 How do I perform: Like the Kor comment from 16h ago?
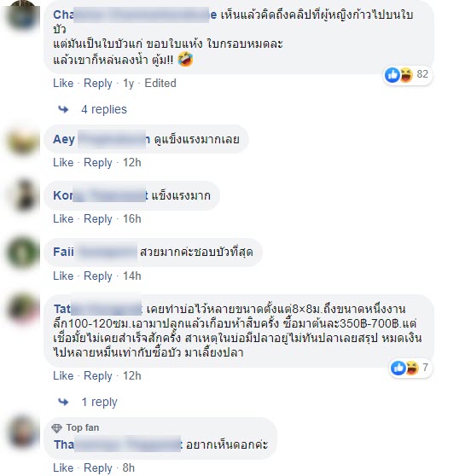coord(63,219)
